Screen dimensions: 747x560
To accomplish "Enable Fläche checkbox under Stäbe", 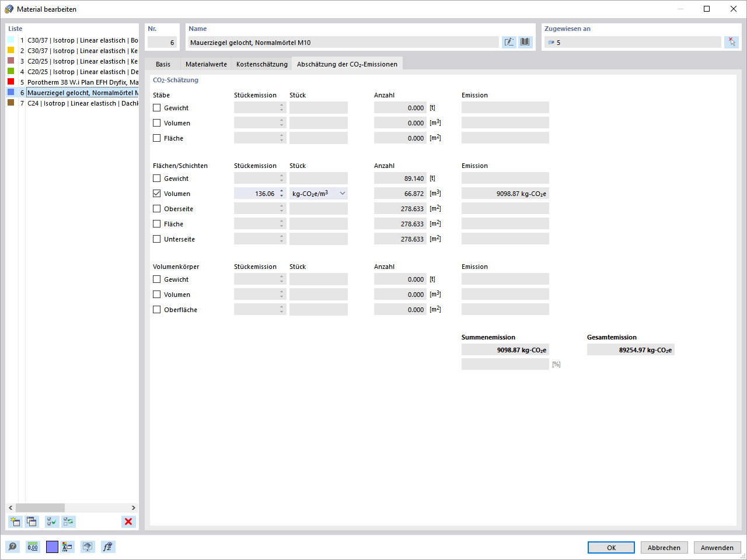I will tap(156, 138).
